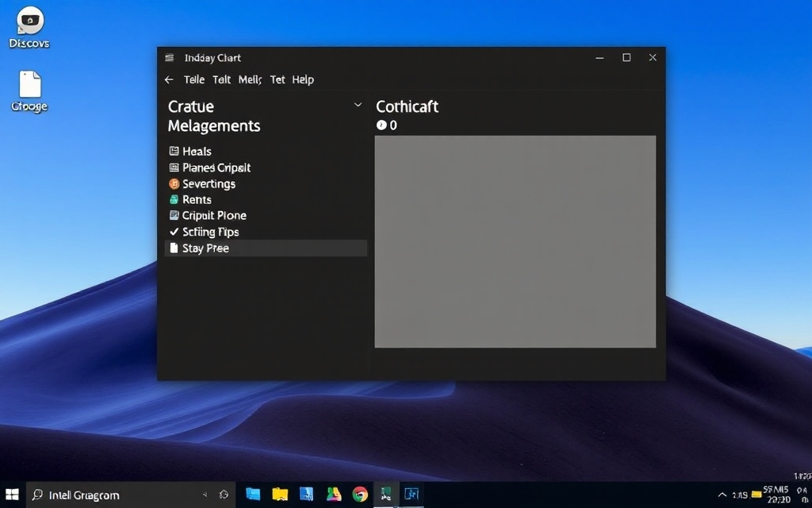Click the round counter icon under Cothicaft

coord(381,125)
